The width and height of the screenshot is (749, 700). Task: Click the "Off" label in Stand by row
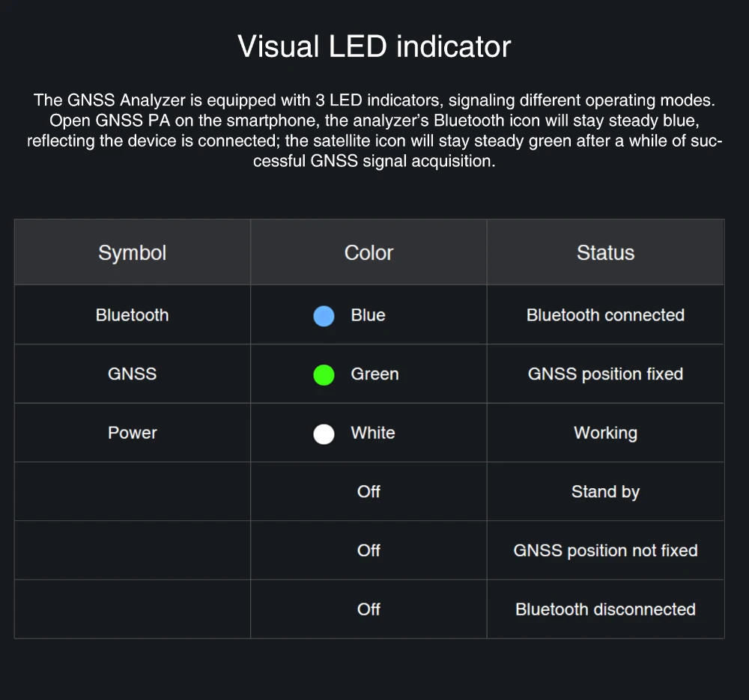coord(369,492)
